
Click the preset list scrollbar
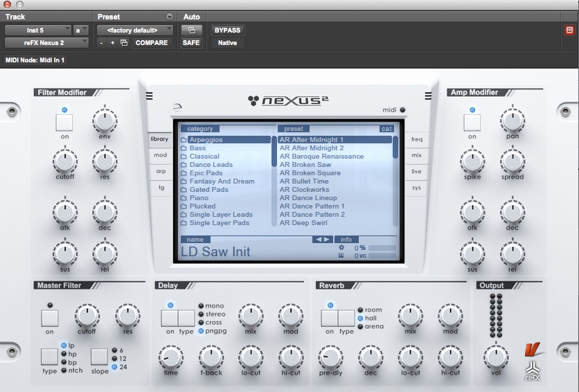[395, 181]
